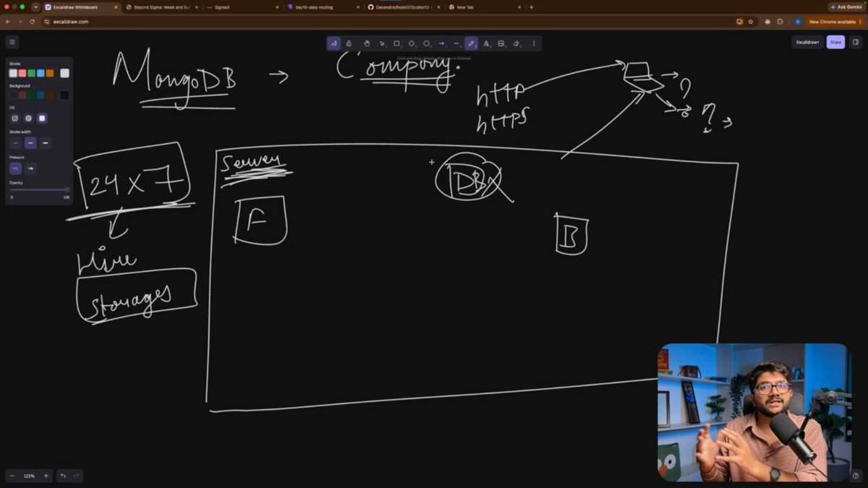
Task: Pick the blue stroke color
Action: [41, 73]
